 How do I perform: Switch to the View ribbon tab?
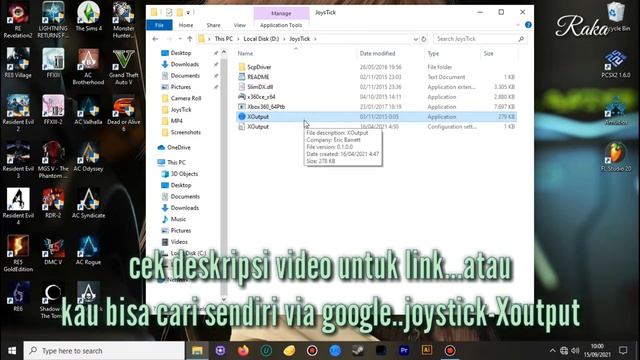click(240, 25)
